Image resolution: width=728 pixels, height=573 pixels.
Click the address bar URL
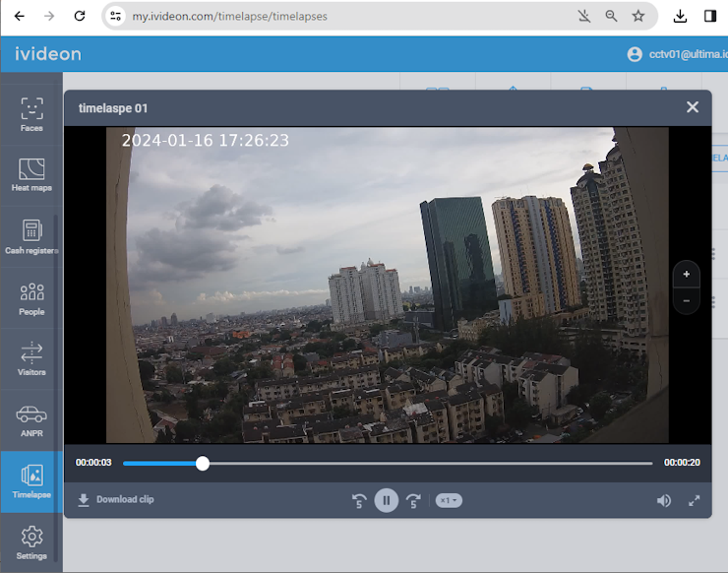230,17
